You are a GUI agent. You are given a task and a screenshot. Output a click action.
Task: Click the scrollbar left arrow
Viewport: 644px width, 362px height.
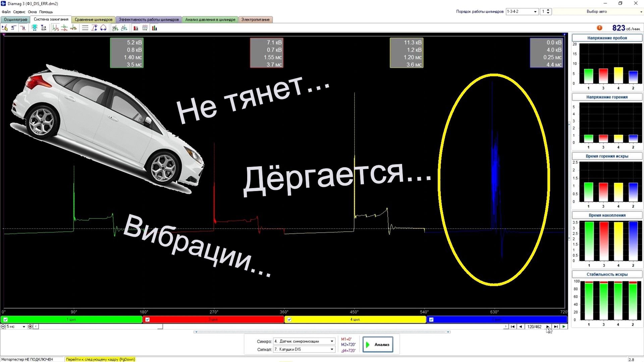[36, 326]
